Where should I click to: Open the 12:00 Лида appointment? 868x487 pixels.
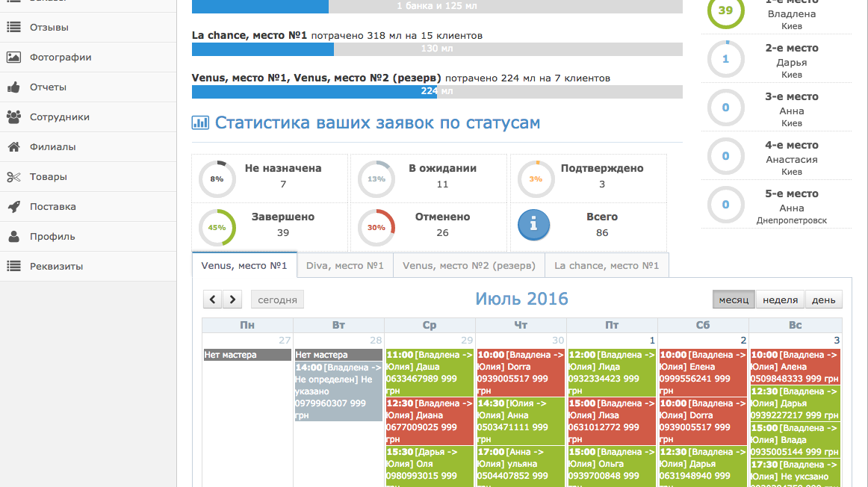(612, 373)
